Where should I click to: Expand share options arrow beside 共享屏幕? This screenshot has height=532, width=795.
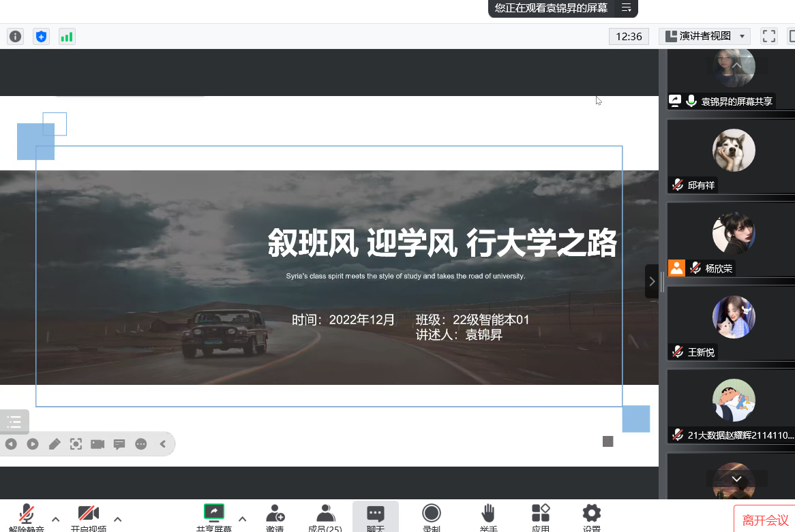coord(242,518)
